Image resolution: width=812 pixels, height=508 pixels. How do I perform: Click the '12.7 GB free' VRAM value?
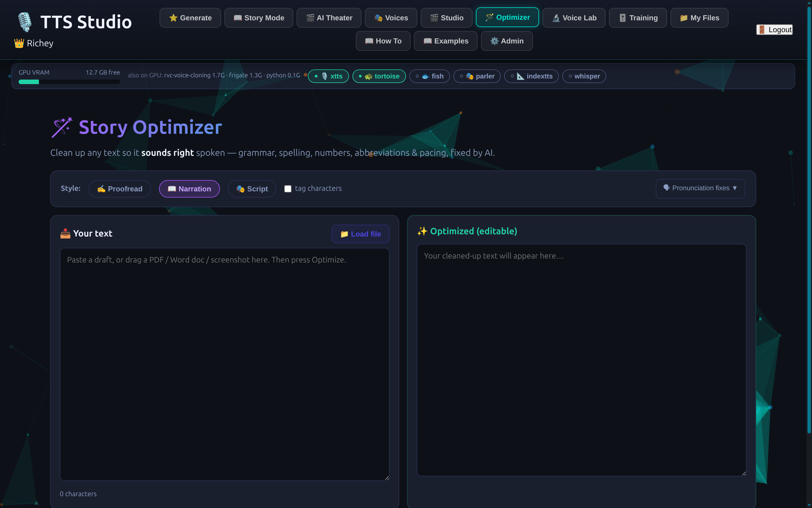coord(103,72)
